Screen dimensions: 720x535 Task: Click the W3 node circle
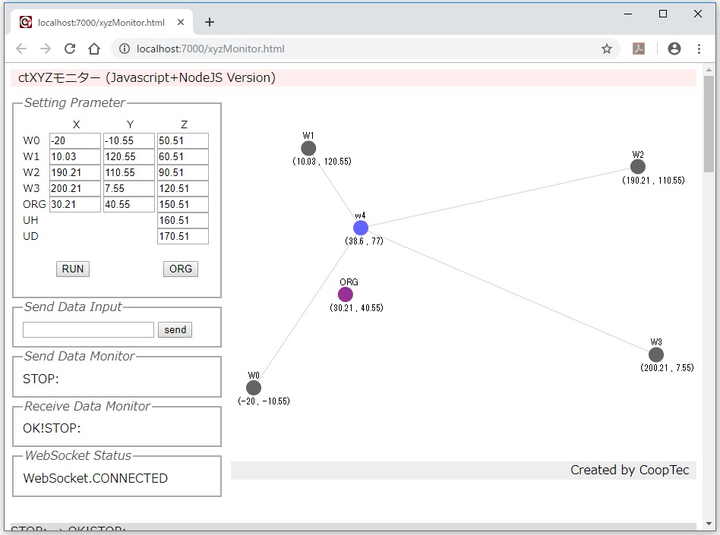[656, 355]
